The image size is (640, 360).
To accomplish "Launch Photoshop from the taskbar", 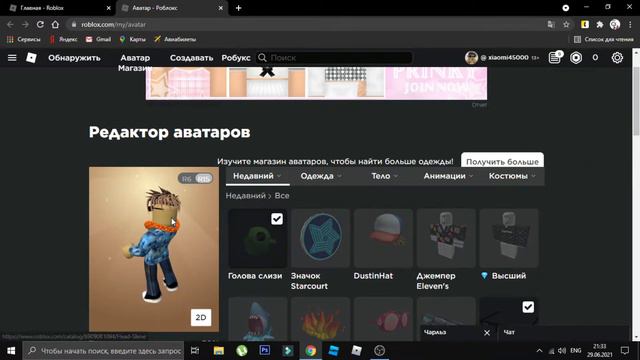I will [264, 351].
